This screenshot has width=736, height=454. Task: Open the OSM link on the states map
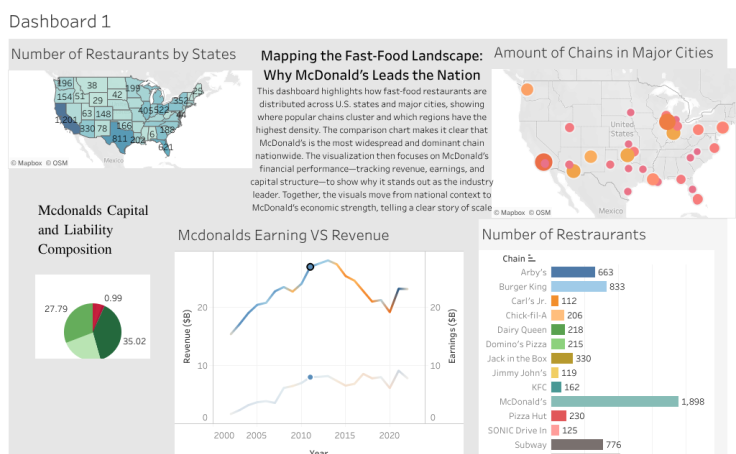57,163
